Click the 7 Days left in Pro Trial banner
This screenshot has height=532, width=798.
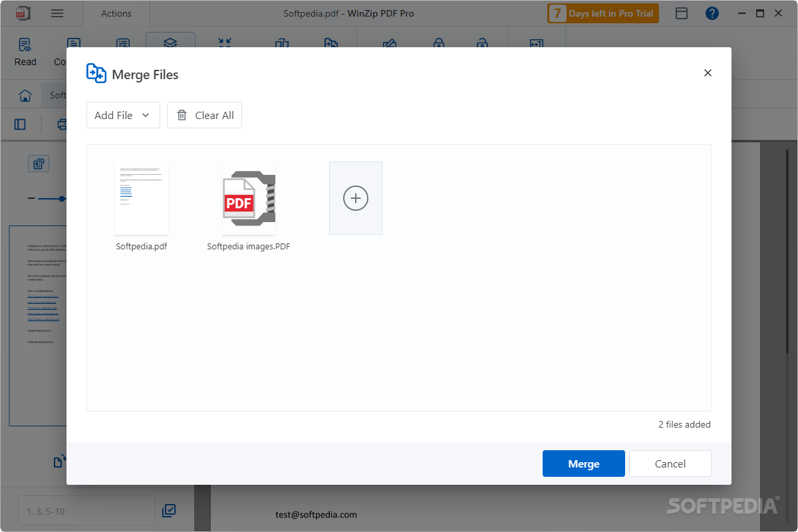(x=603, y=13)
